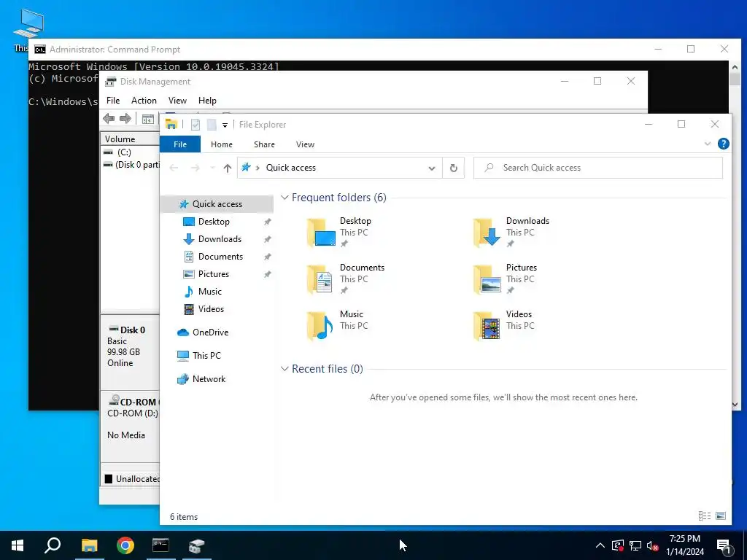Screen dimensions: 747x560
Task: Open the Share ribbon tab
Action: pyautogui.click(x=264, y=144)
